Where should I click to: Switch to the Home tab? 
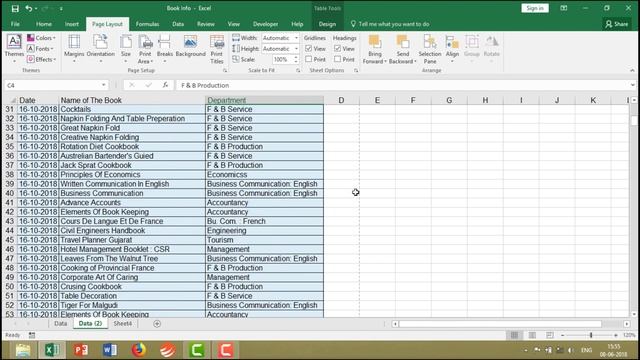44,24
